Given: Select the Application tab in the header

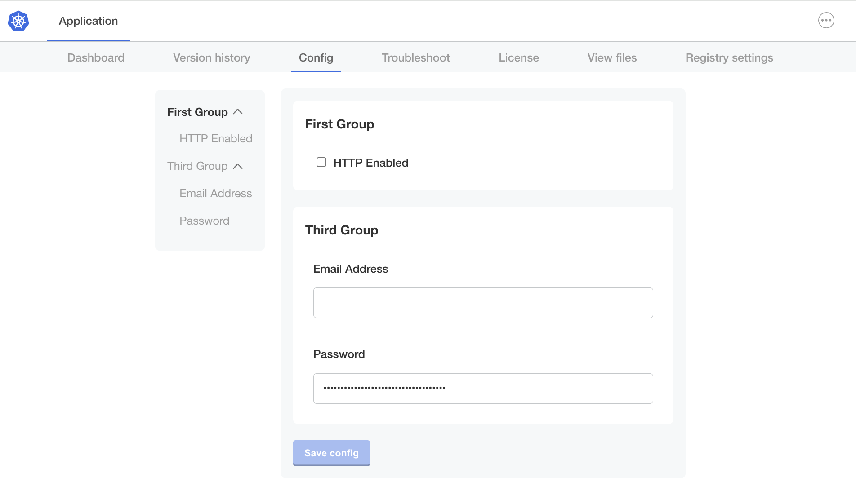Looking at the screenshot, I should pyautogui.click(x=88, y=21).
